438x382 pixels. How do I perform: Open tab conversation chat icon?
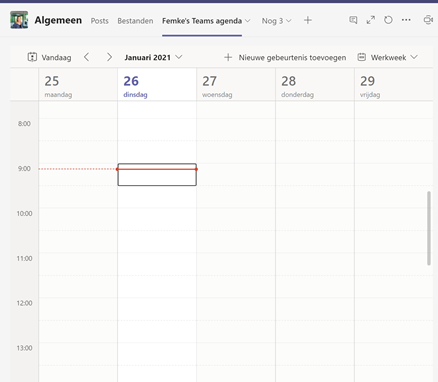[x=353, y=20]
